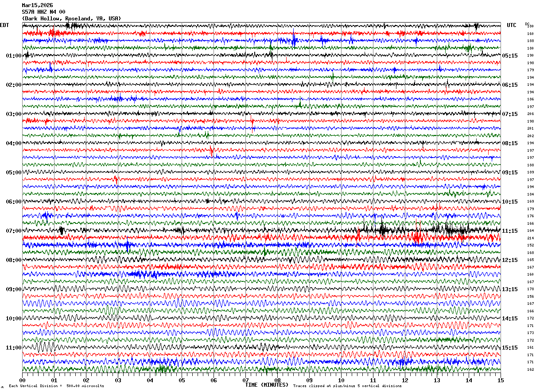Click the DC offset value 202

coord(530,136)
